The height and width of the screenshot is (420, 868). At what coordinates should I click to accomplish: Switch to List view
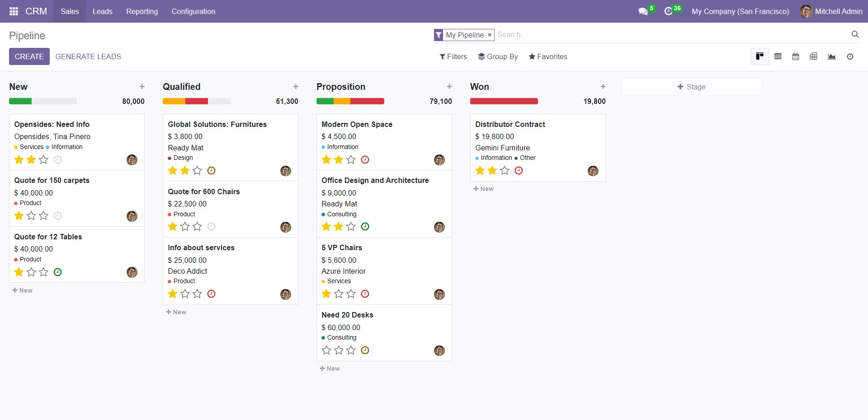pos(778,56)
